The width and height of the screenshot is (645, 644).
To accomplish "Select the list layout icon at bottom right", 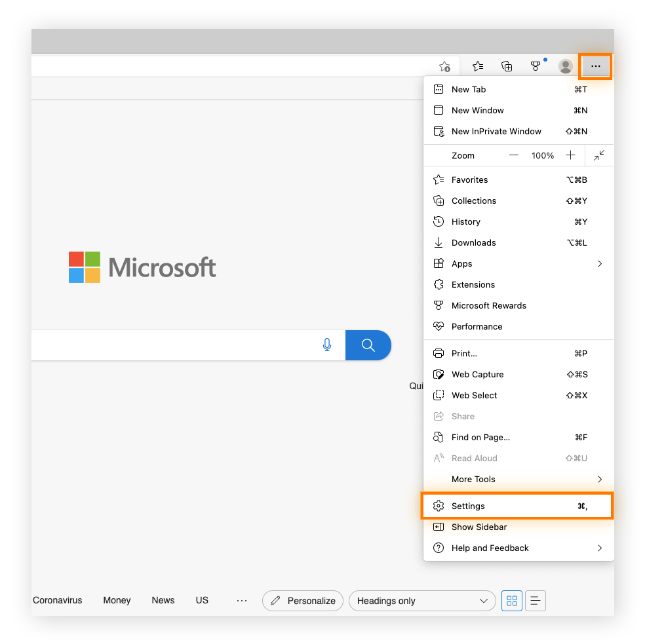I will [536, 600].
